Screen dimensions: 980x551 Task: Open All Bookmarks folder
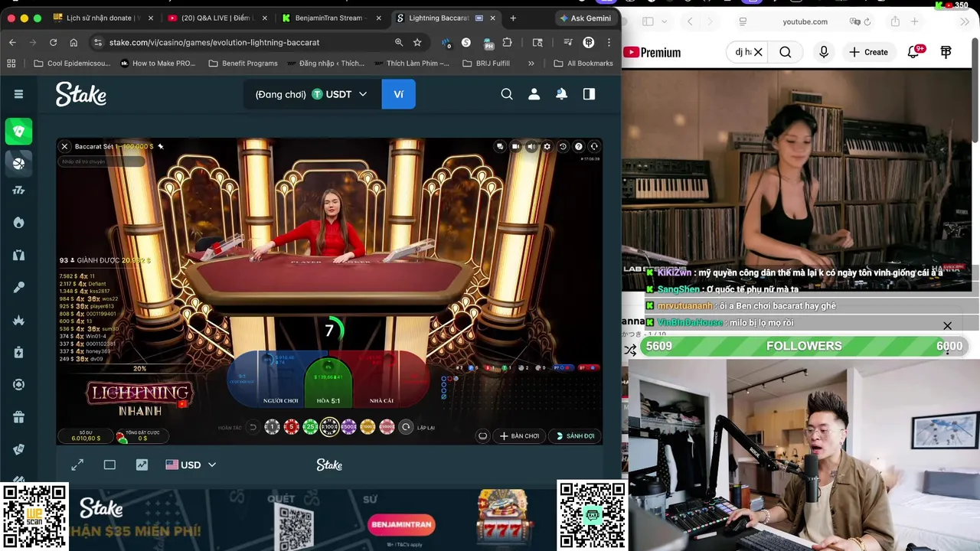583,64
